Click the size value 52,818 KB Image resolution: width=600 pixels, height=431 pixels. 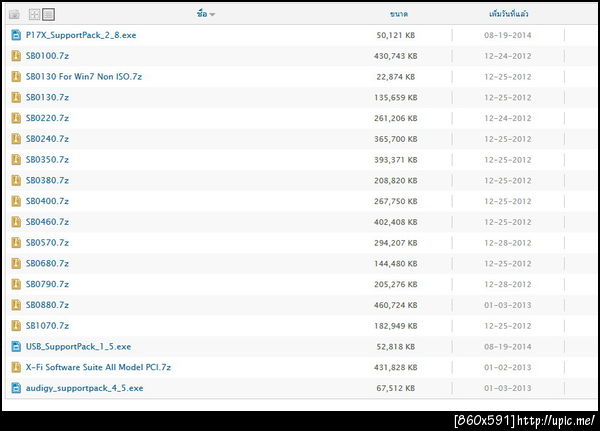coord(396,346)
